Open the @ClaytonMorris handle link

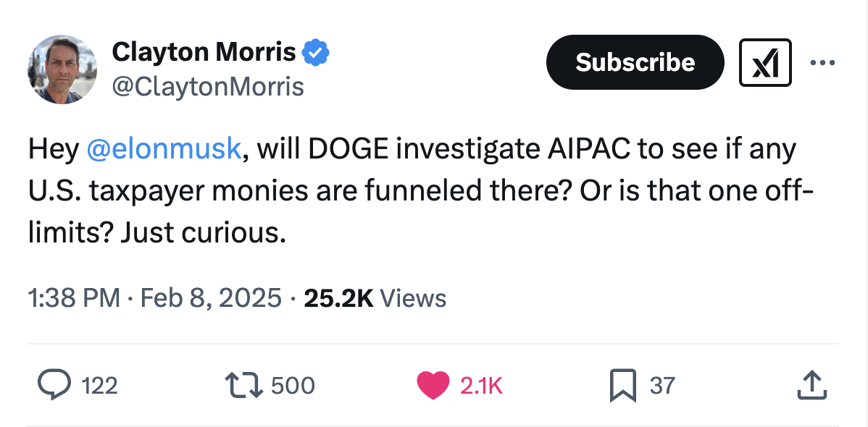208,87
